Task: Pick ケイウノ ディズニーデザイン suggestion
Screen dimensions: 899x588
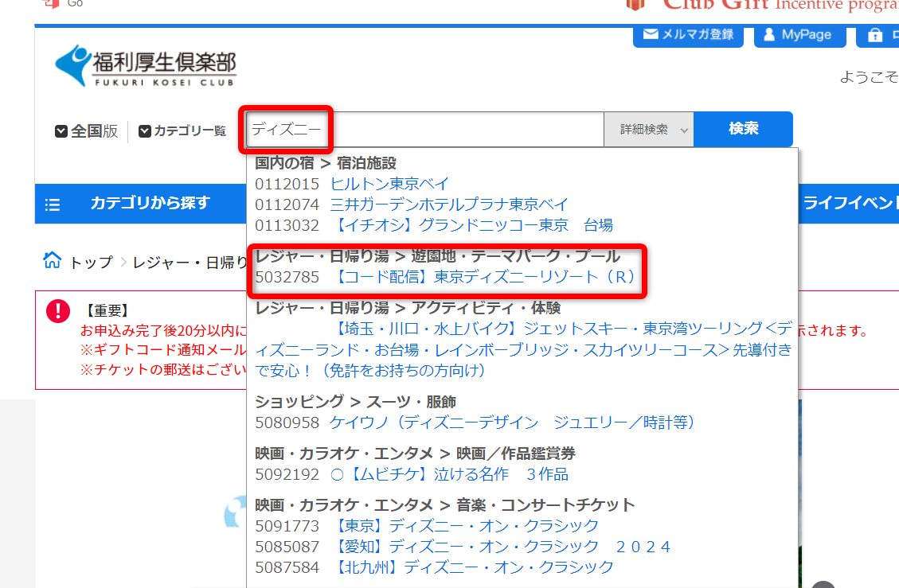Action: 514,423
